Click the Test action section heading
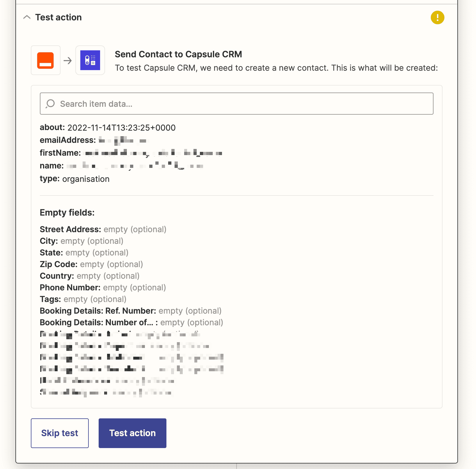 58,17
